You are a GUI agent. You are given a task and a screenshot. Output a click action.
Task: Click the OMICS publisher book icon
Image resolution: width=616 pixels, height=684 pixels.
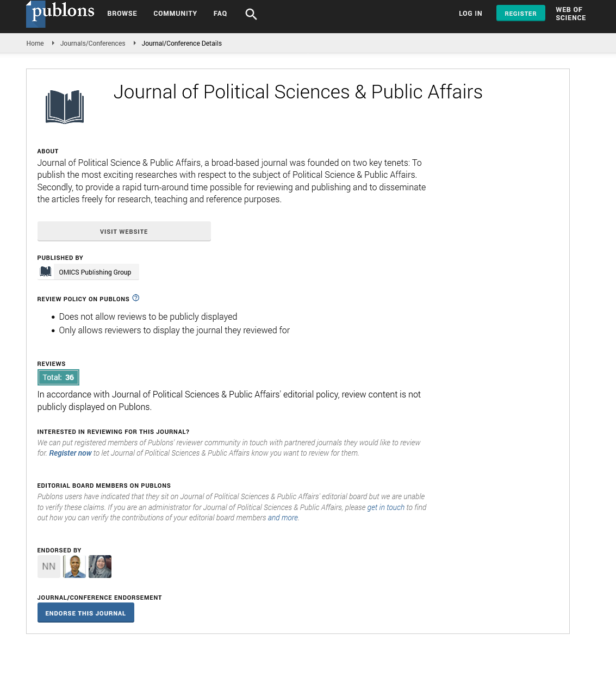tap(46, 272)
